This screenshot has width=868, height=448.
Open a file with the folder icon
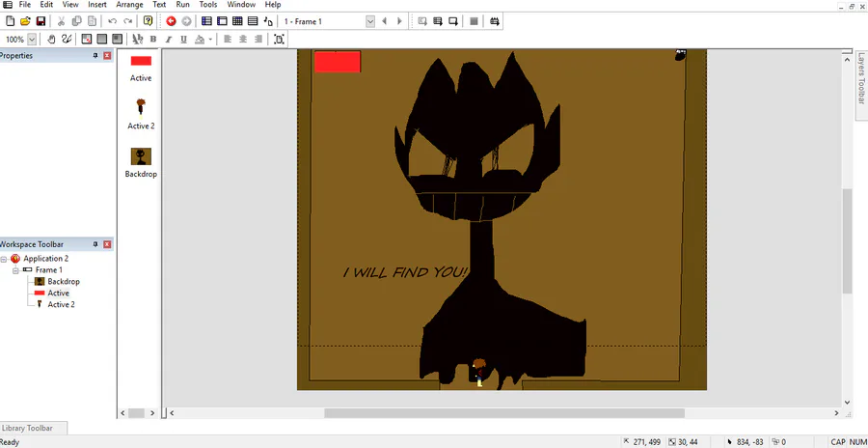[x=25, y=21]
